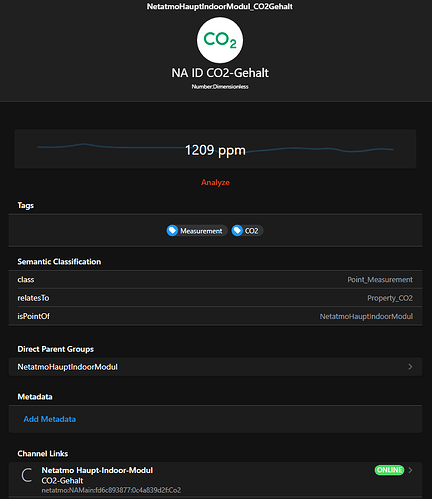Click the channel UID text netatmo:NAMain
This screenshot has width=432, height=499.
coord(111,490)
